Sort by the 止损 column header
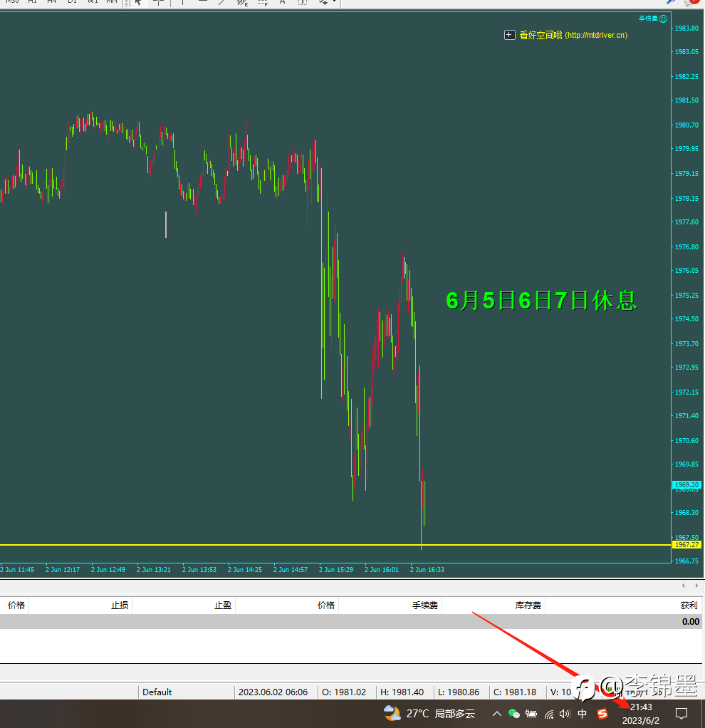This screenshot has width=705, height=728. point(119,605)
